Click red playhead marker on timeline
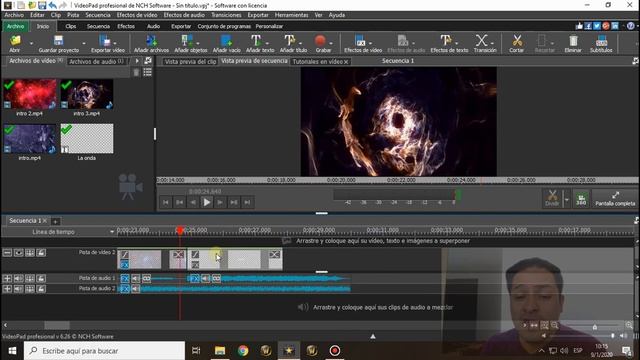 [x=180, y=231]
